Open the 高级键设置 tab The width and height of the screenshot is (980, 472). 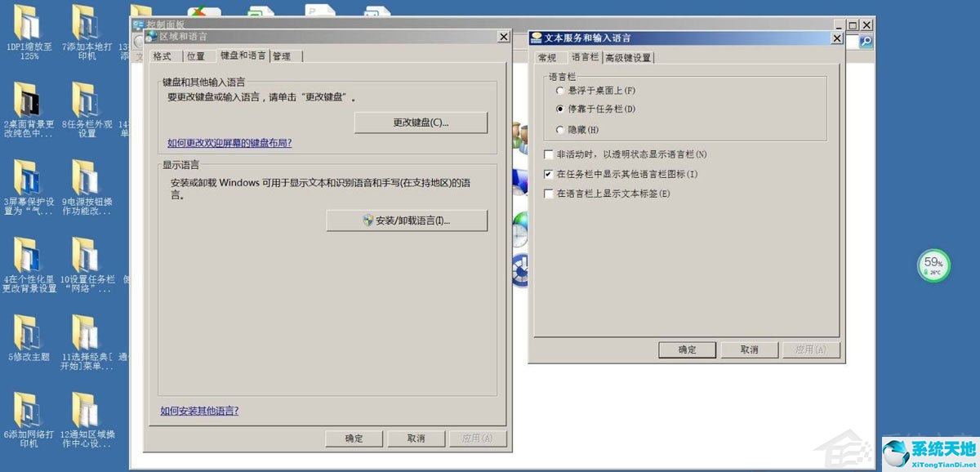[628, 58]
